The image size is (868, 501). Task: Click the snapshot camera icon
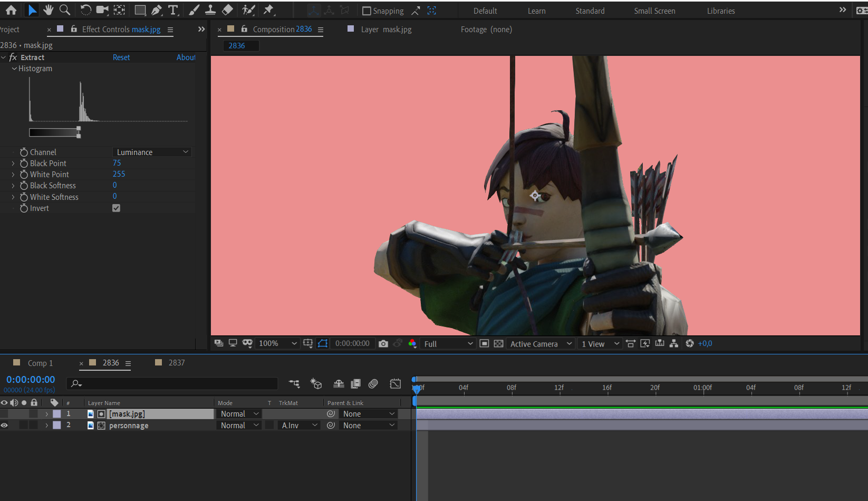383,344
